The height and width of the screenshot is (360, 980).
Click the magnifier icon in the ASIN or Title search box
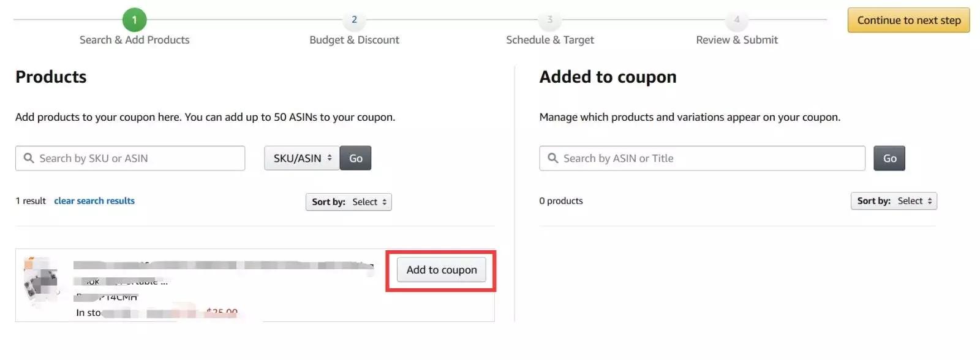click(552, 158)
